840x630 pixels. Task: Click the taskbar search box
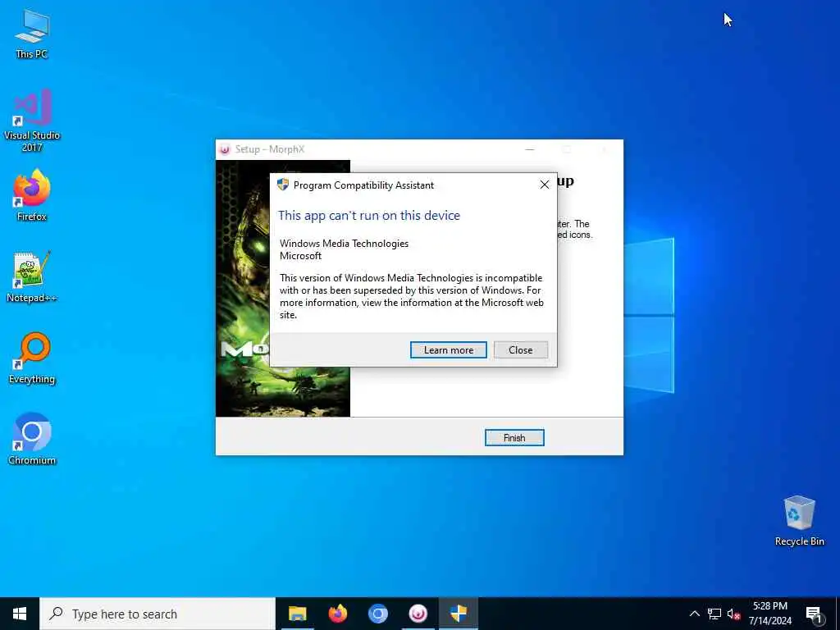tap(157, 614)
